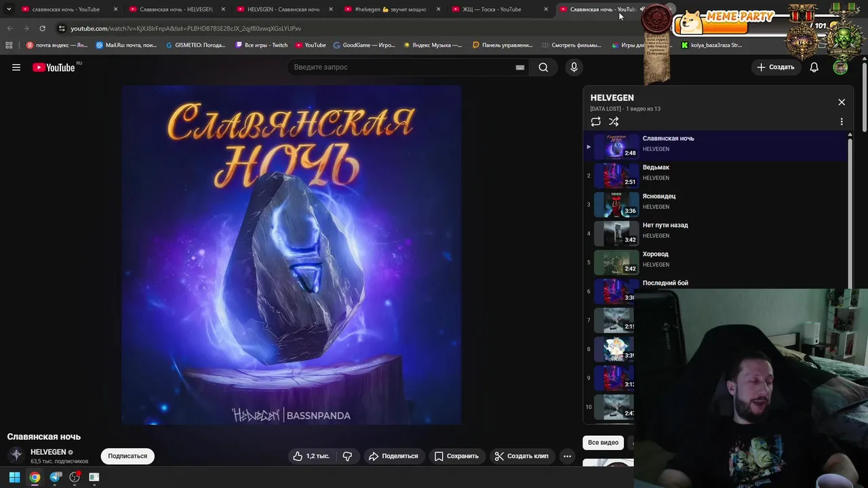Subscribe with the Подписаться button

coord(127,456)
